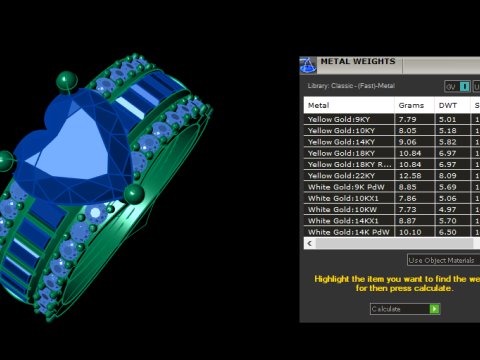Select the Yellow Gold:14KY row
Screen dimensions: 480x360
392,142
